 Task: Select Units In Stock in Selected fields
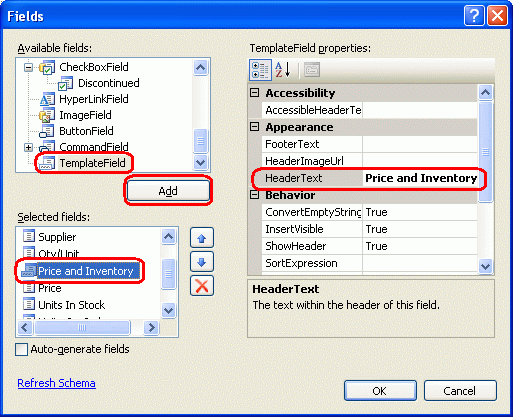[71, 305]
